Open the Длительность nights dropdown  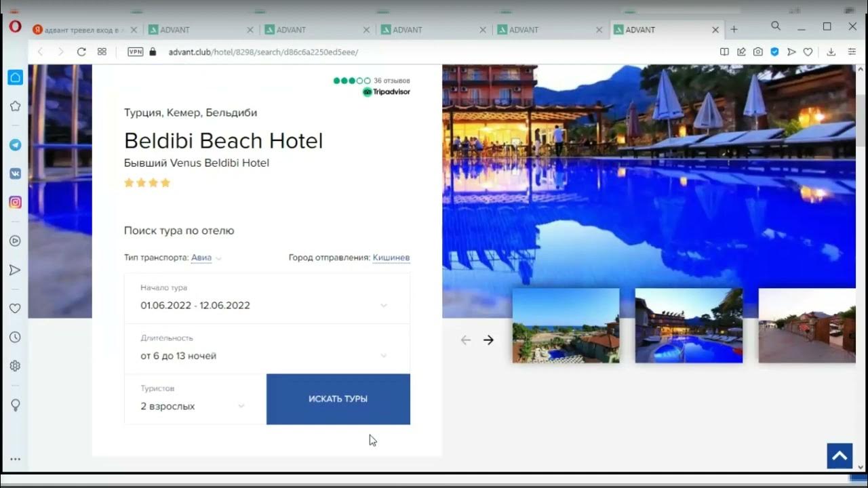pos(267,348)
